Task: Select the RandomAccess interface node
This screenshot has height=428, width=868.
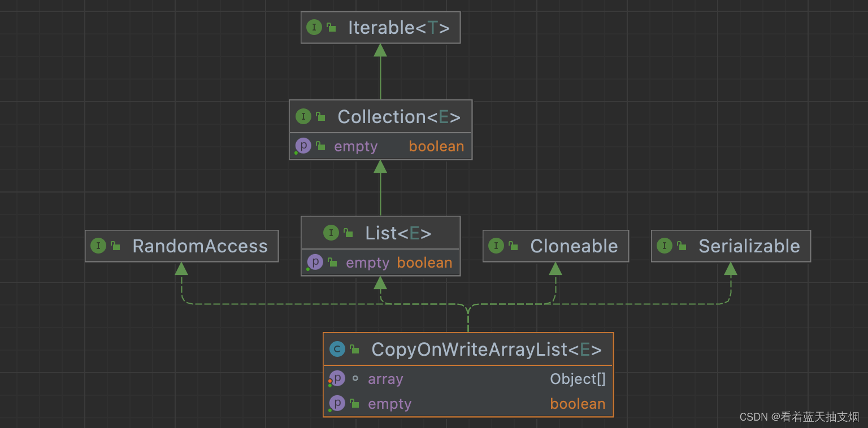Action: (x=182, y=246)
